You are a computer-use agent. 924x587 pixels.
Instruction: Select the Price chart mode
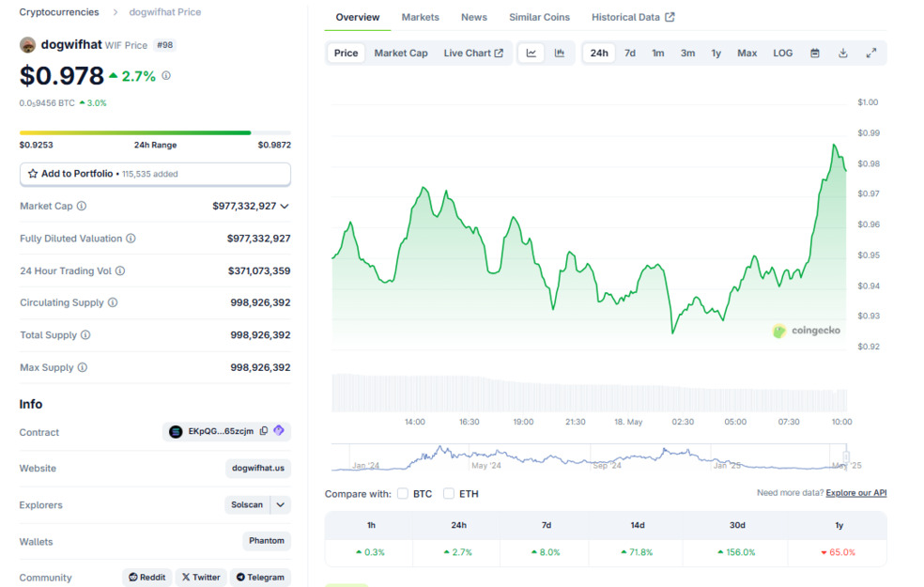(346, 53)
